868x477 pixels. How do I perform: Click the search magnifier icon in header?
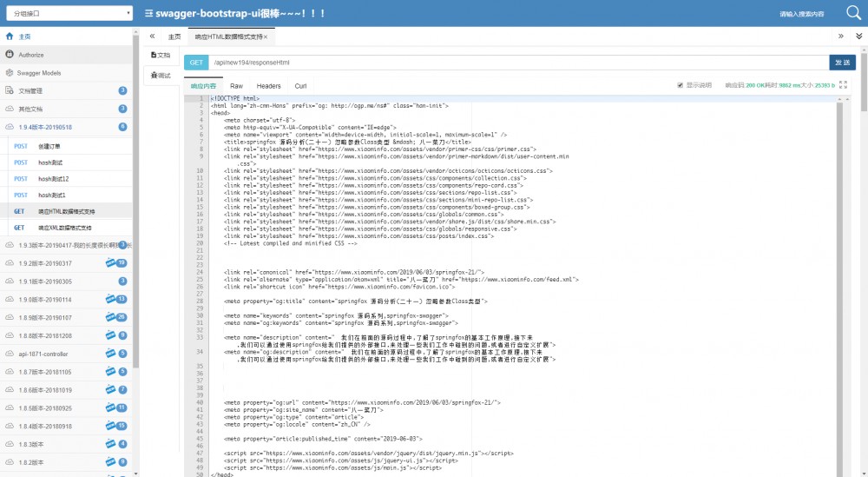853,12
